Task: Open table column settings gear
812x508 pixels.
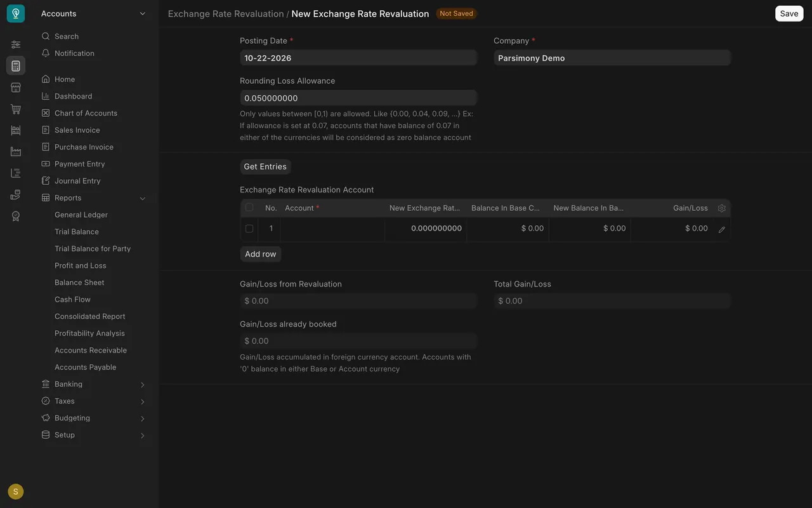Action: pyautogui.click(x=721, y=208)
